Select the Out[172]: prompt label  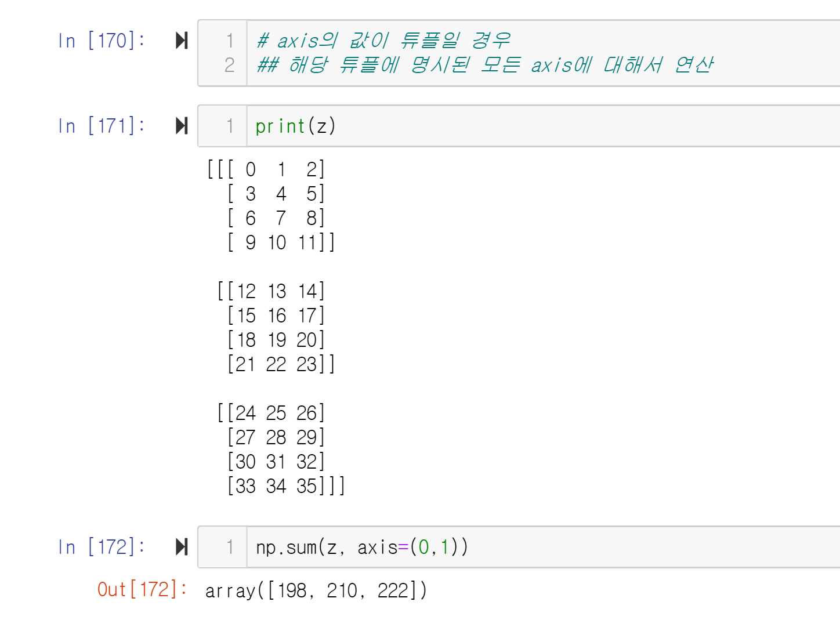click(x=142, y=589)
